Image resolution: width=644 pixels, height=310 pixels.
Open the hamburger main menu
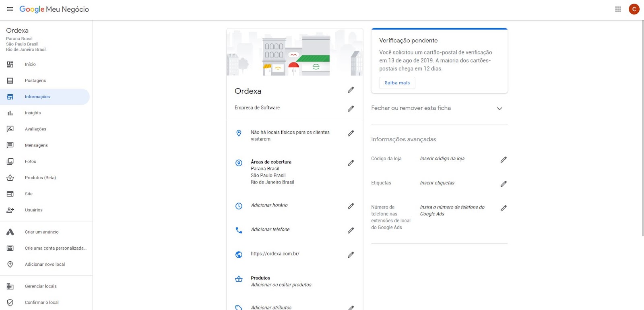coord(10,9)
